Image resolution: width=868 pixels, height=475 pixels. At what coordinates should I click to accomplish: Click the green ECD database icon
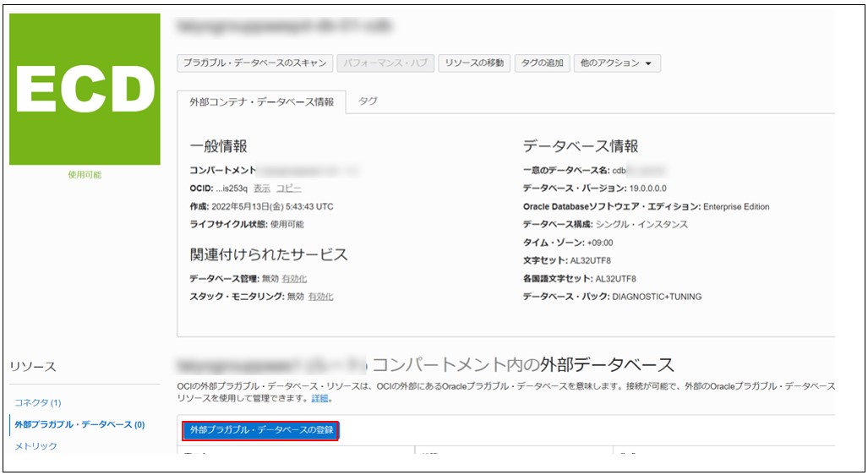pos(85,89)
